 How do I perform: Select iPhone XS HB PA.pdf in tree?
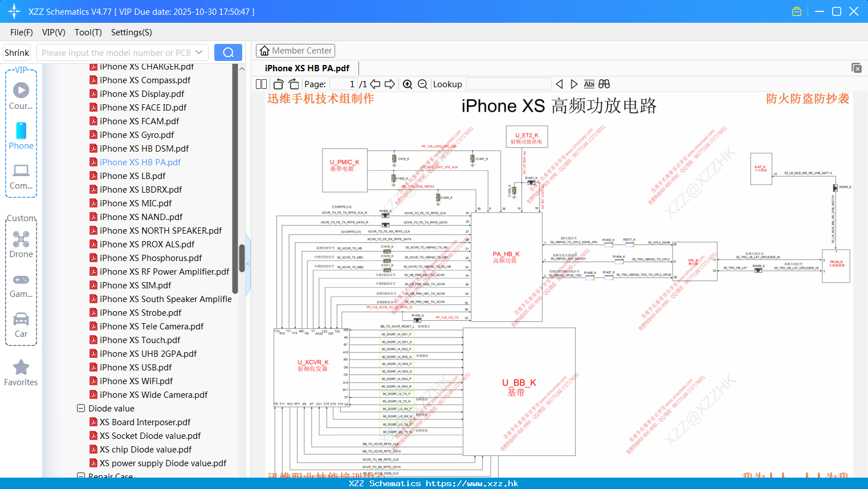click(140, 162)
